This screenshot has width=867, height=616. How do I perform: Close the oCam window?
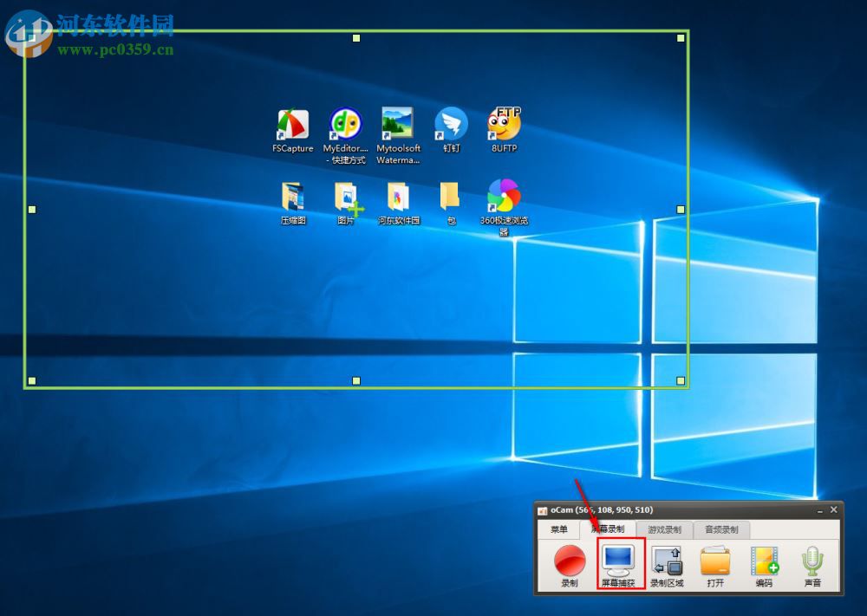(x=834, y=510)
